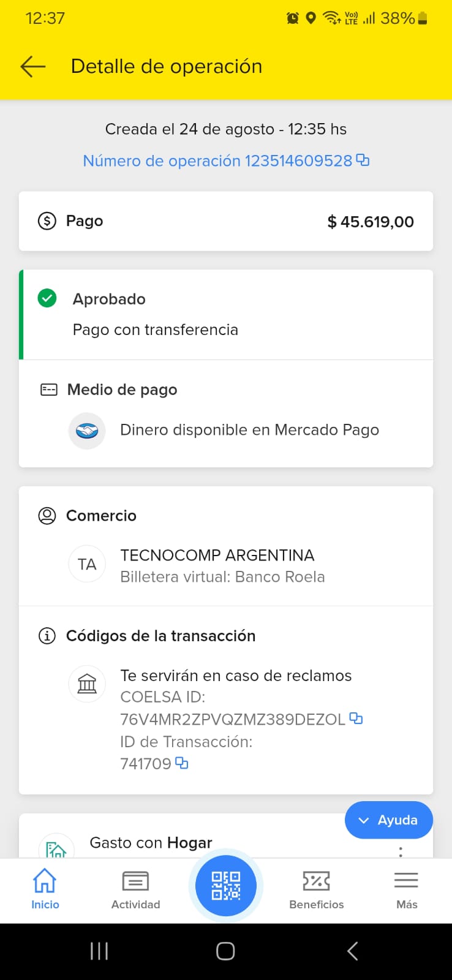Screen dimensions: 452x980
Task: Open TECNOCOMP ARGENTINA merchant entry
Action: click(x=217, y=556)
